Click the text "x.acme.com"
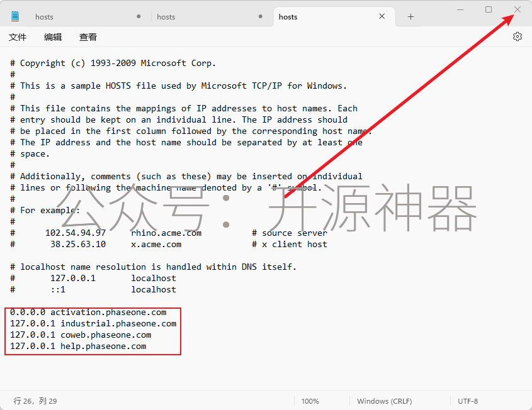 (156, 245)
